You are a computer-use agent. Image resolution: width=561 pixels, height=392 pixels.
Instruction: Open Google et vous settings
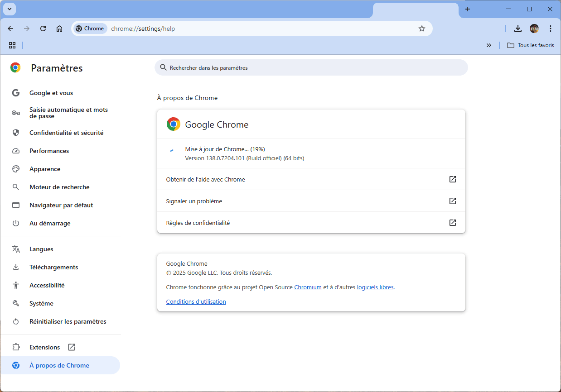pos(60,93)
